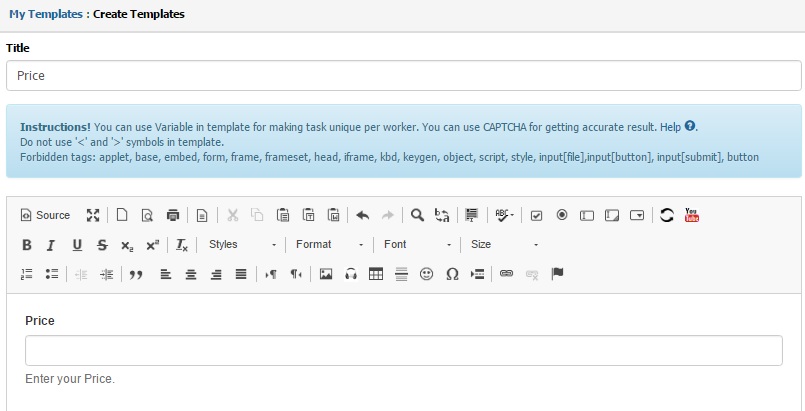805x411 pixels.
Task: Click the Price field in the editor
Action: tap(404, 350)
